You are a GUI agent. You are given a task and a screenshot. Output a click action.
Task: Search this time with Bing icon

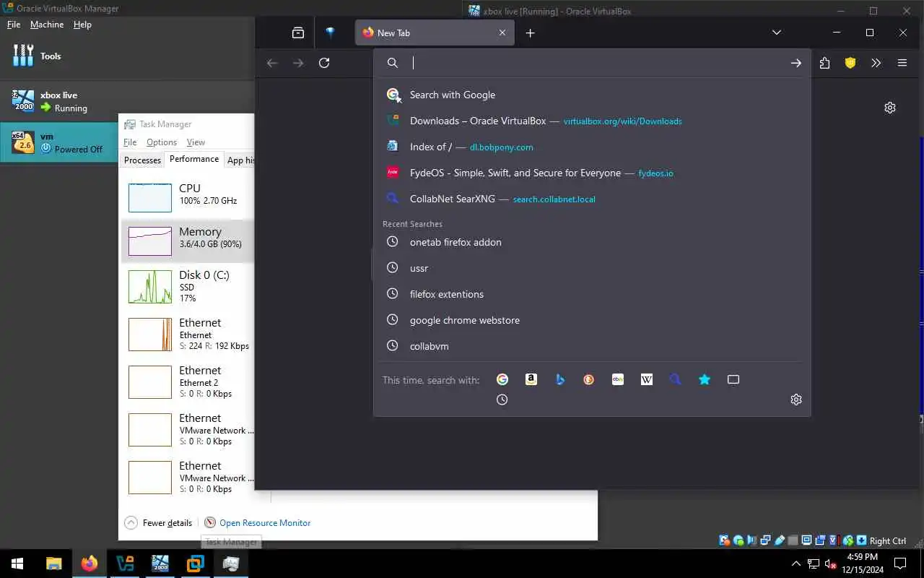560,379
